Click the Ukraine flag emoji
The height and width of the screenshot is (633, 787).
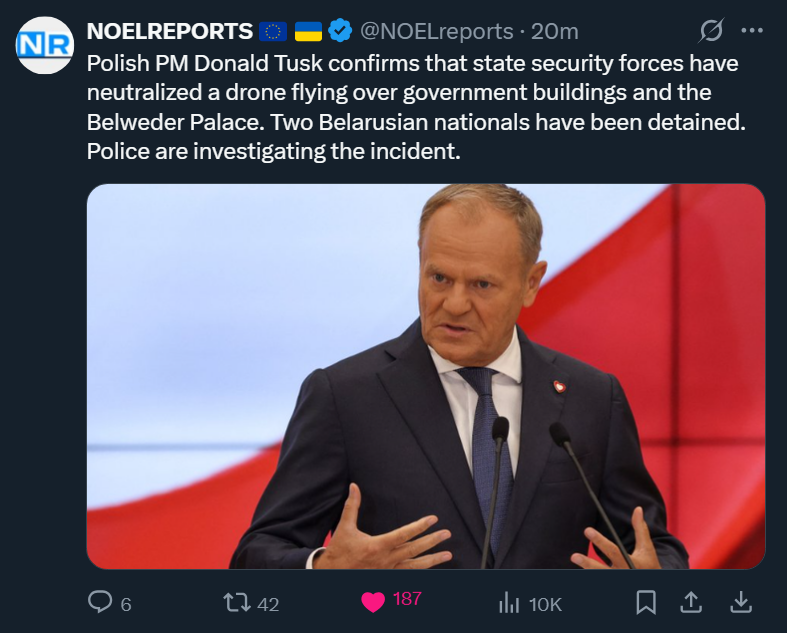[x=308, y=32]
